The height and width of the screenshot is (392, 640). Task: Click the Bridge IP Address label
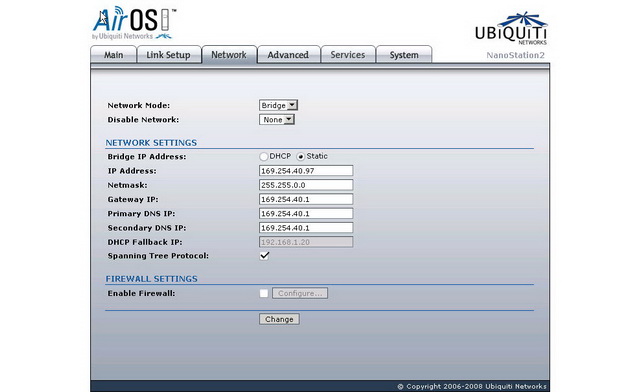coord(147,156)
